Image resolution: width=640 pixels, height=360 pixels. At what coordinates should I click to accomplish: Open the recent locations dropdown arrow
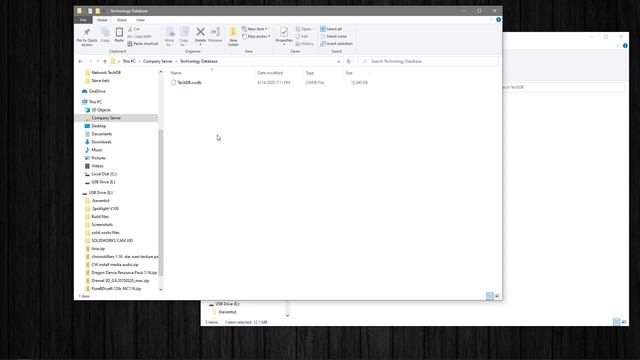tap(98, 61)
